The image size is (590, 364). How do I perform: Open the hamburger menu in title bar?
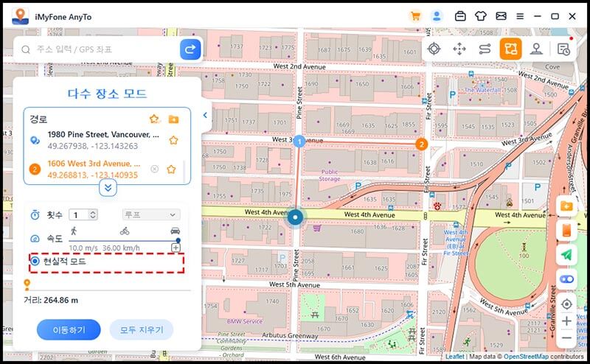tap(520, 16)
